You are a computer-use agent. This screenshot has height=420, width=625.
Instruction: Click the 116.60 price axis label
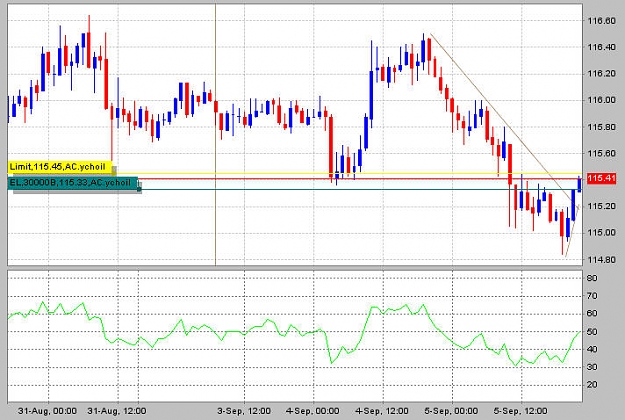pos(601,21)
